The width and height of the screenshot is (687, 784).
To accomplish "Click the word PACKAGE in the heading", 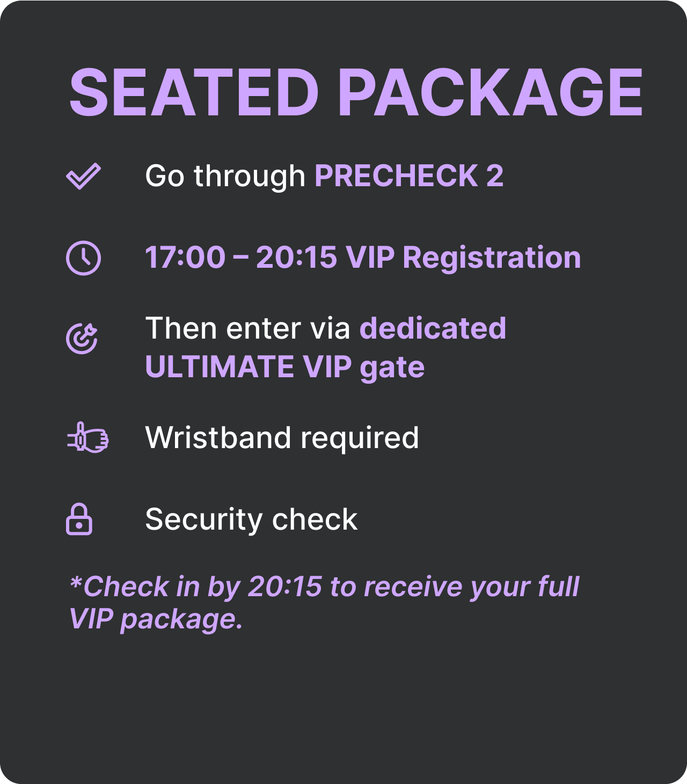I will point(491,92).
